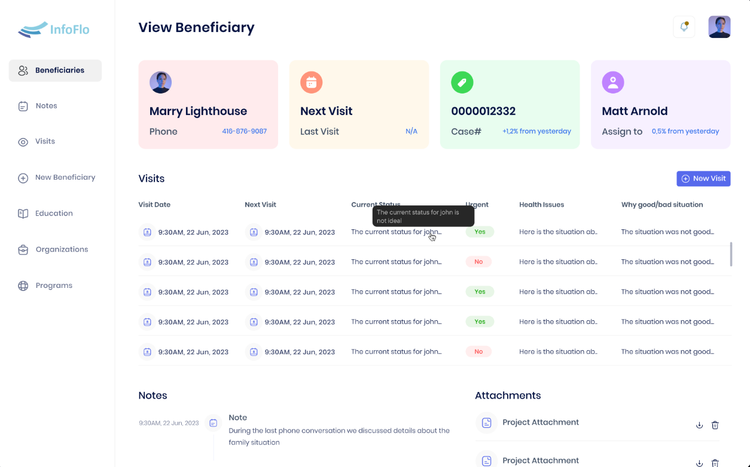Screen dimensions: 750x467
Task: Download the first Project Attachment
Action: 700,425
